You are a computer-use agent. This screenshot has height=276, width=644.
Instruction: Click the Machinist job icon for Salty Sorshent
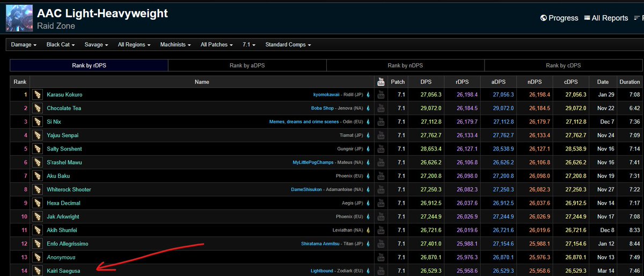pyautogui.click(x=38, y=148)
